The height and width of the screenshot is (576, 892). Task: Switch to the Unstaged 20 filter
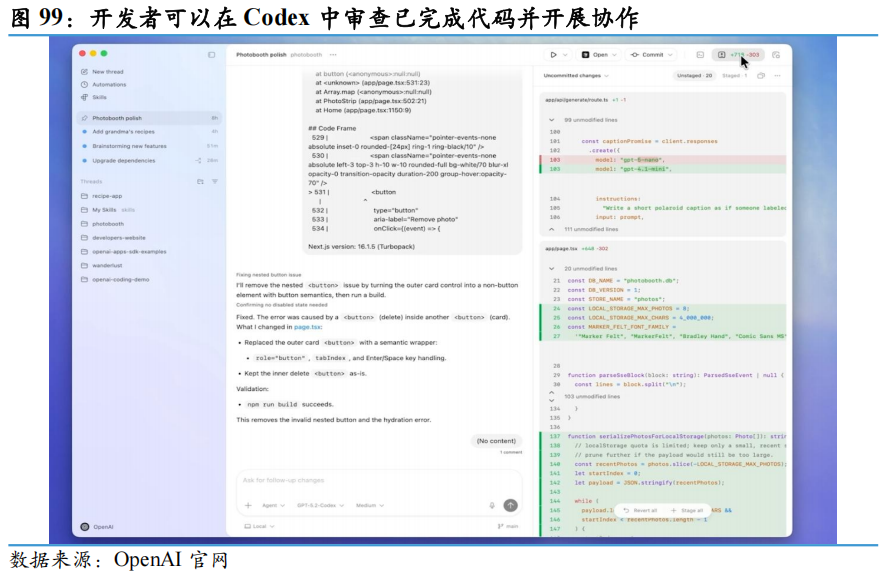[x=695, y=76]
